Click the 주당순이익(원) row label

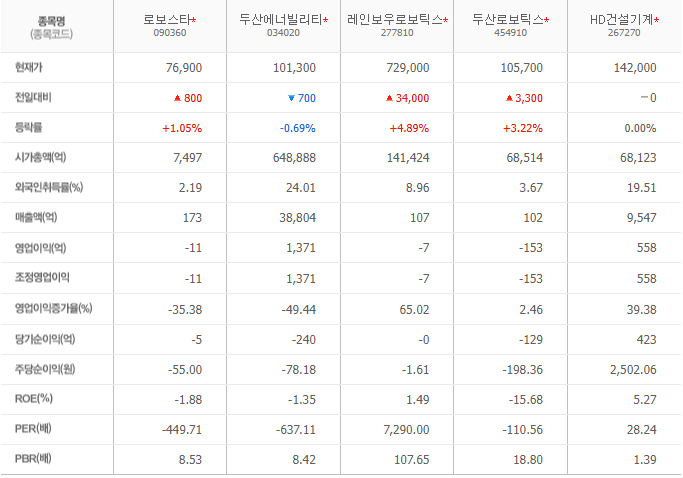pos(45,369)
